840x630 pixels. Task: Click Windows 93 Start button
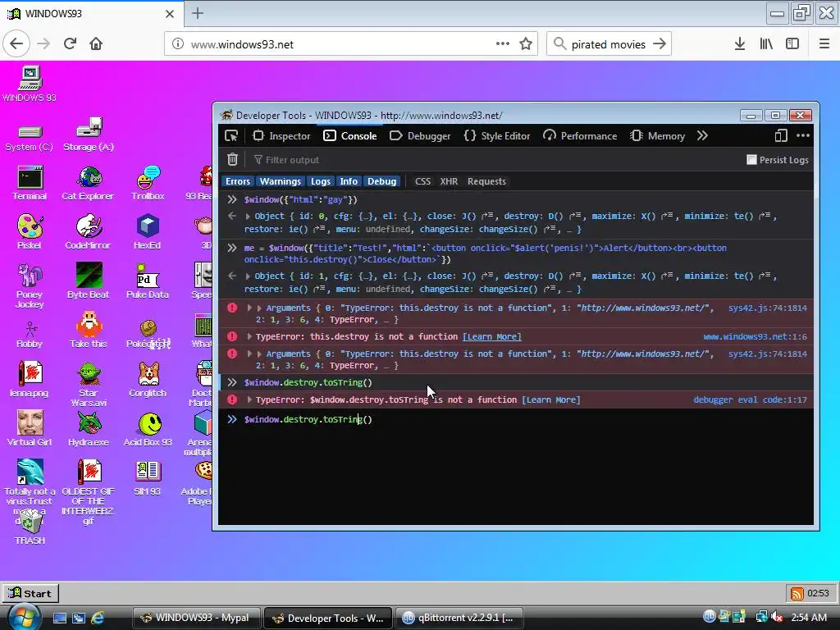coord(30,593)
